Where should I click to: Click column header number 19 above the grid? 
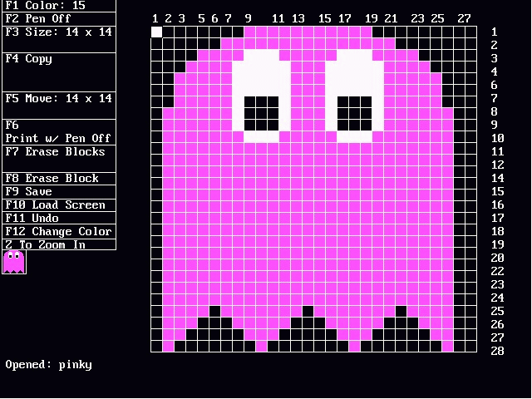tap(371, 18)
